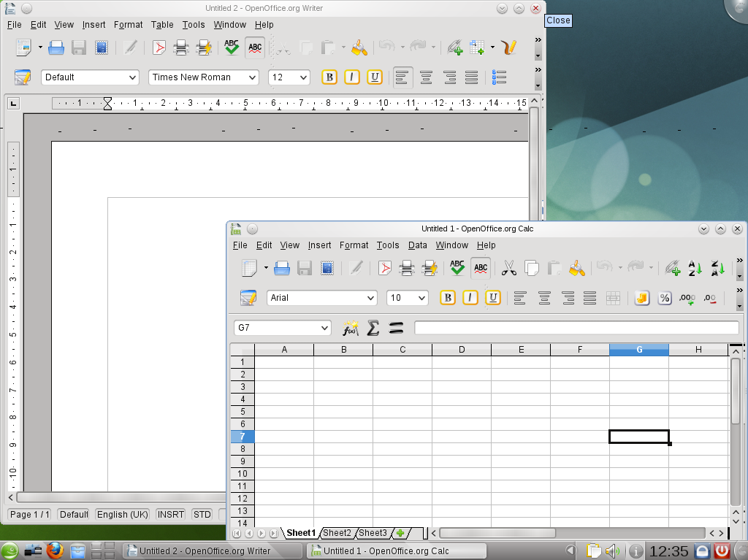Click add sheet plus button in Calc
The height and width of the screenshot is (560, 748).
coord(400,533)
